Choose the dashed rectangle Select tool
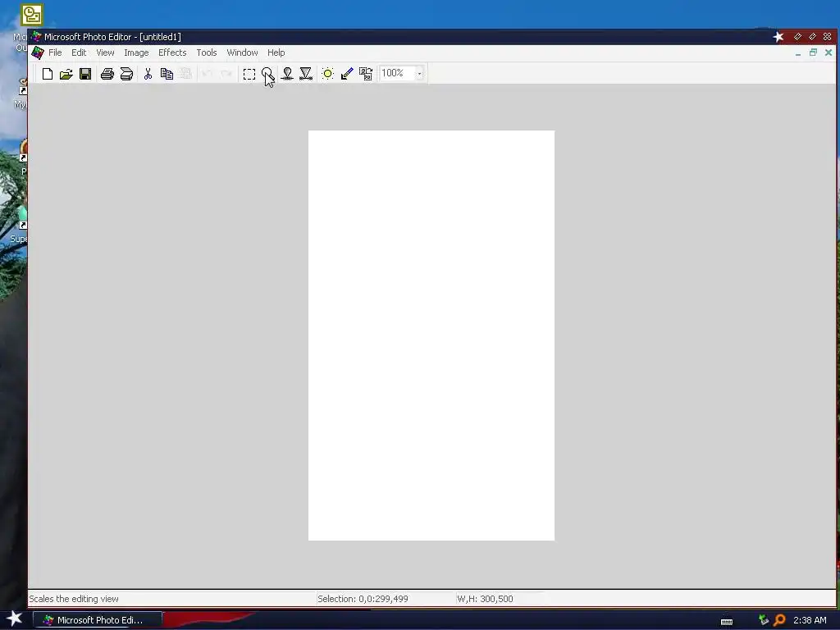This screenshot has height=630, width=840. (x=249, y=74)
